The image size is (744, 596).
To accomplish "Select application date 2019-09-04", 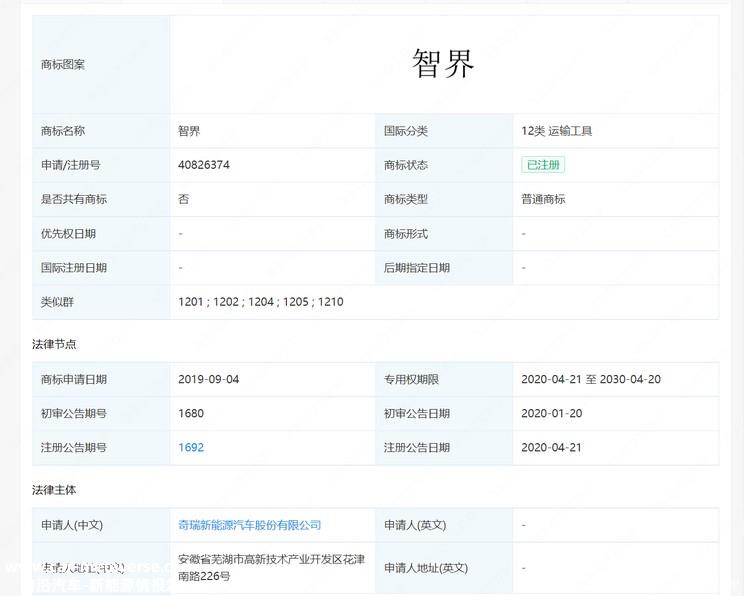I will (208, 379).
